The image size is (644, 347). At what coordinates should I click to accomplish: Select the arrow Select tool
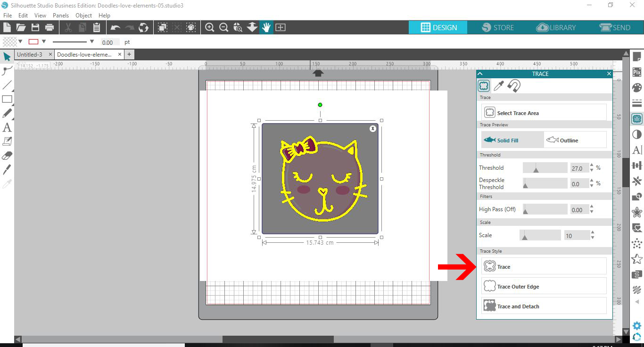point(7,57)
